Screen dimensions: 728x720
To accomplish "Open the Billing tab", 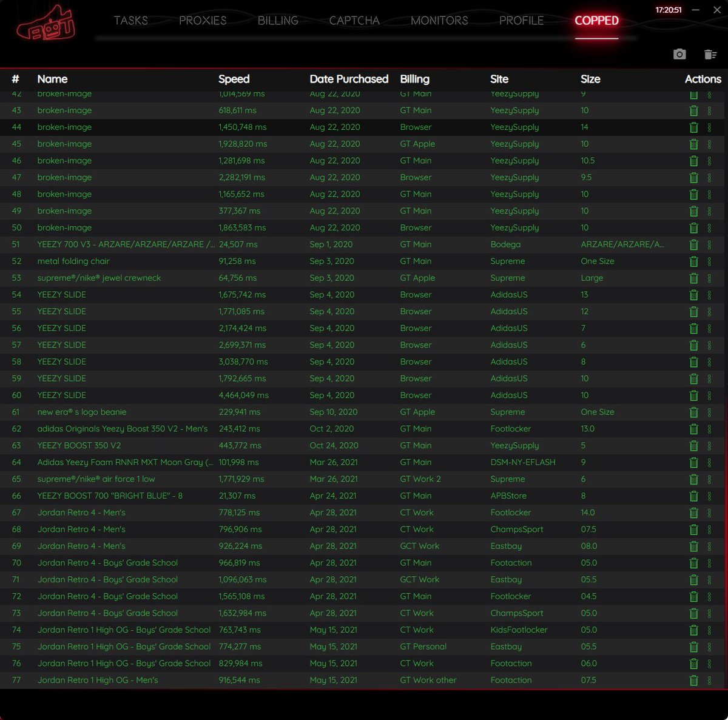I will pyautogui.click(x=278, y=21).
